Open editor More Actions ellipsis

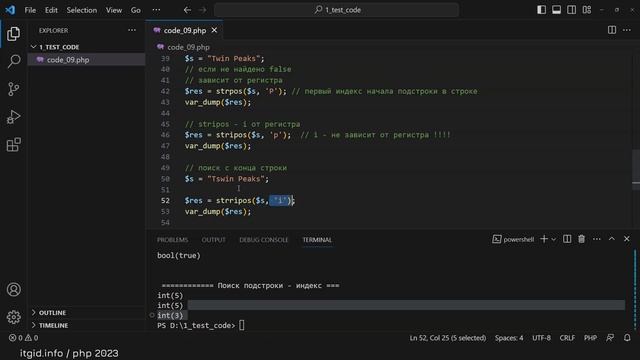627,30
